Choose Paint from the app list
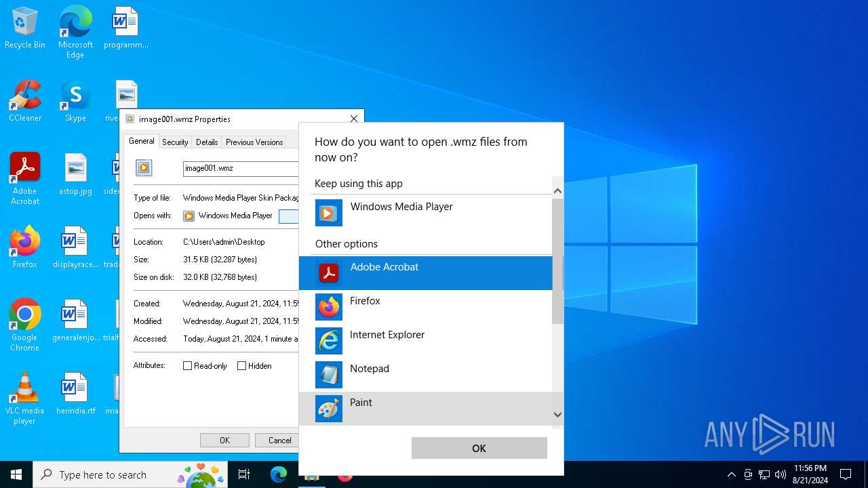The image size is (868, 488). point(425,409)
